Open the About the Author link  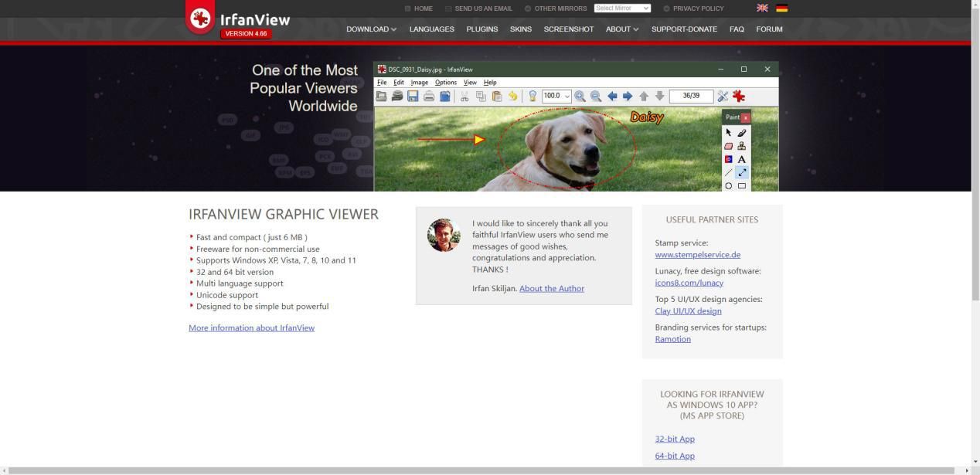point(552,288)
